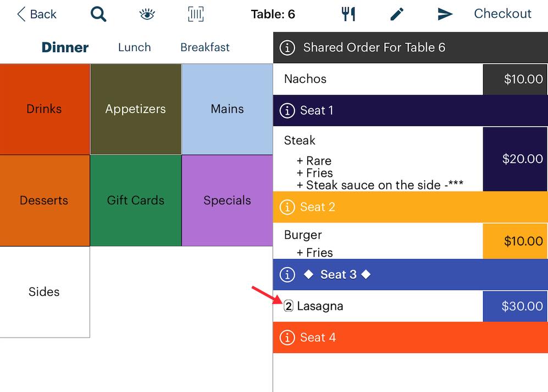
Task: Select the Seat 3 header
Action: [338, 275]
